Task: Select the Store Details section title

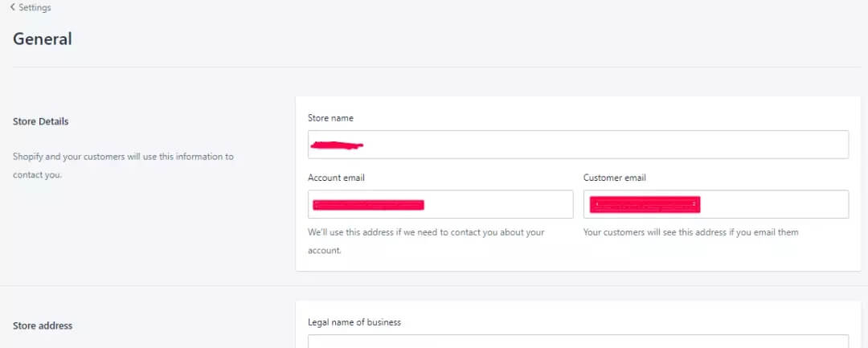Action: (41, 121)
